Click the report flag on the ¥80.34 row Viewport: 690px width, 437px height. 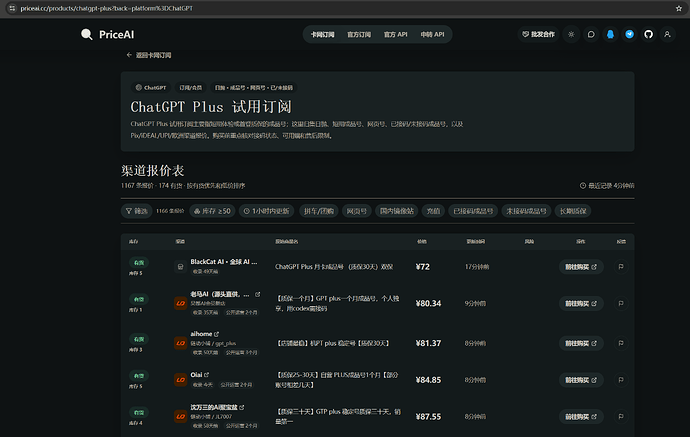click(x=621, y=303)
